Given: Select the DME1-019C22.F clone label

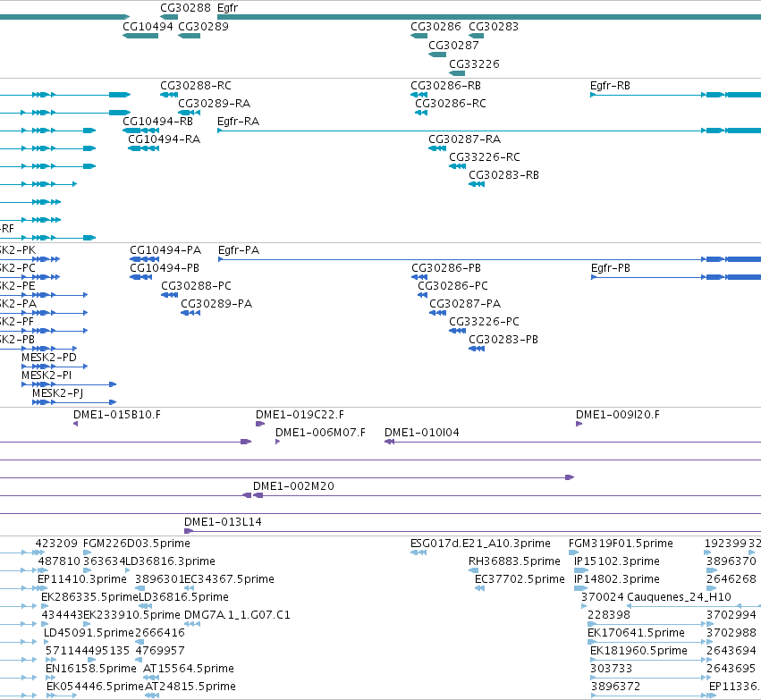Looking at the screenshot, I should click(300, 415).
